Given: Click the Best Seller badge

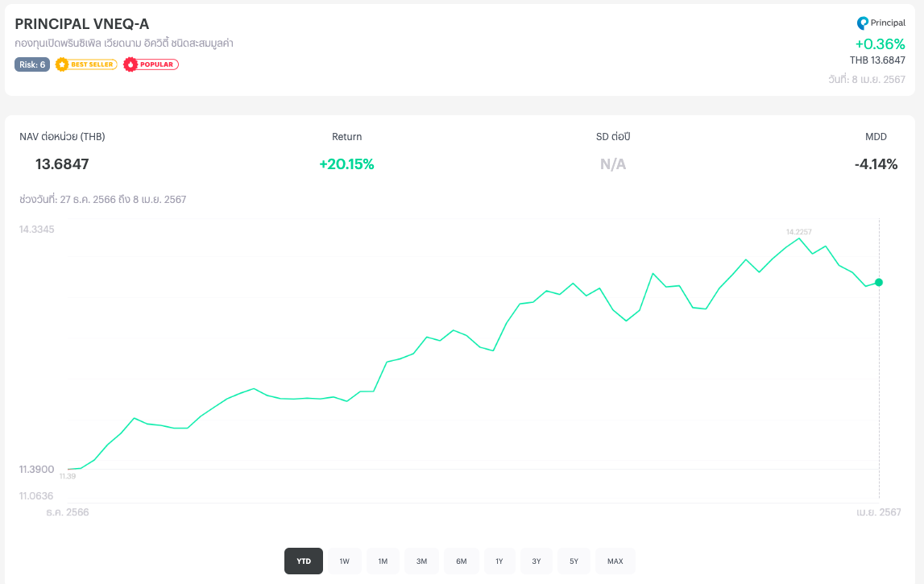Looking at the screenshot, I should [86, 64].
